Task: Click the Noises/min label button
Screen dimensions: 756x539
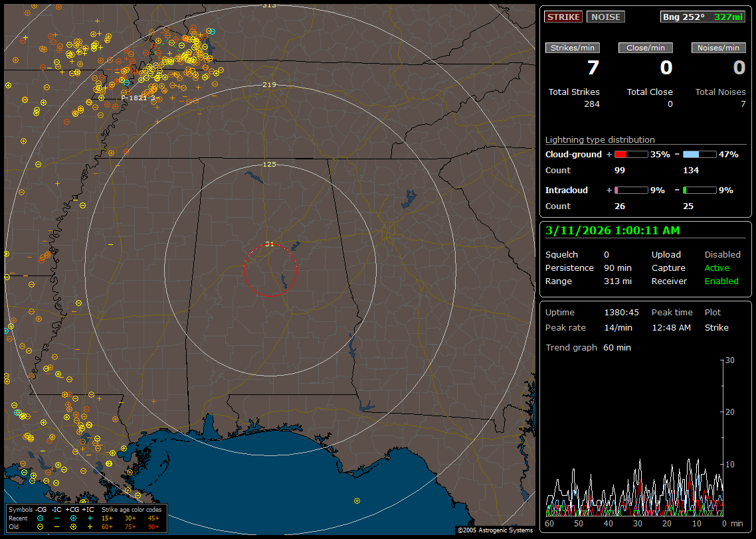Action: pos(718,48)
